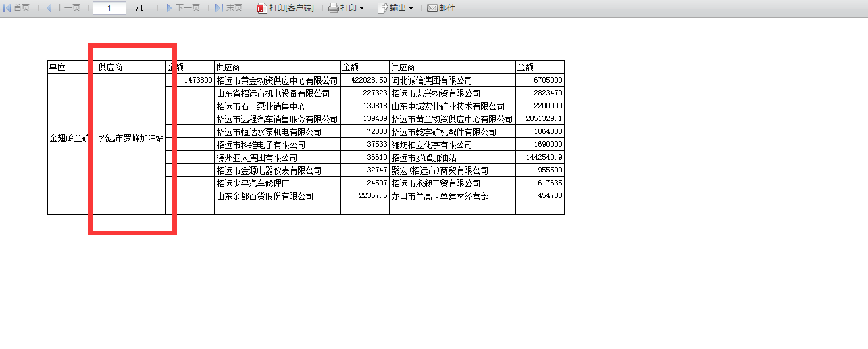Select amount cell 617635
Image resolution: width=868 pixels, height=349 pixels.
540,183
